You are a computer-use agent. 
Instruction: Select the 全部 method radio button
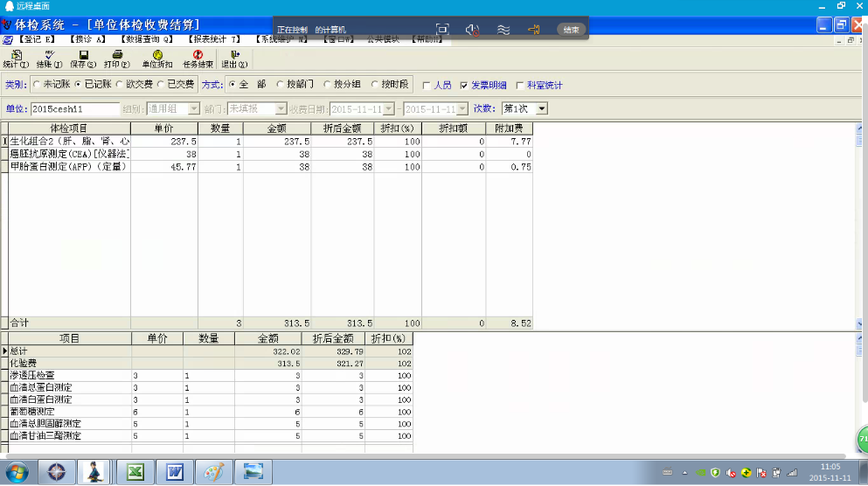point(232,84)
